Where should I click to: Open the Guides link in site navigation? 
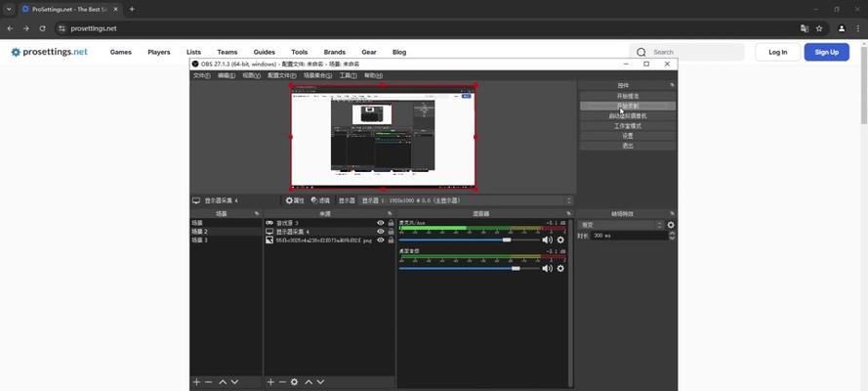click(264, 52)
